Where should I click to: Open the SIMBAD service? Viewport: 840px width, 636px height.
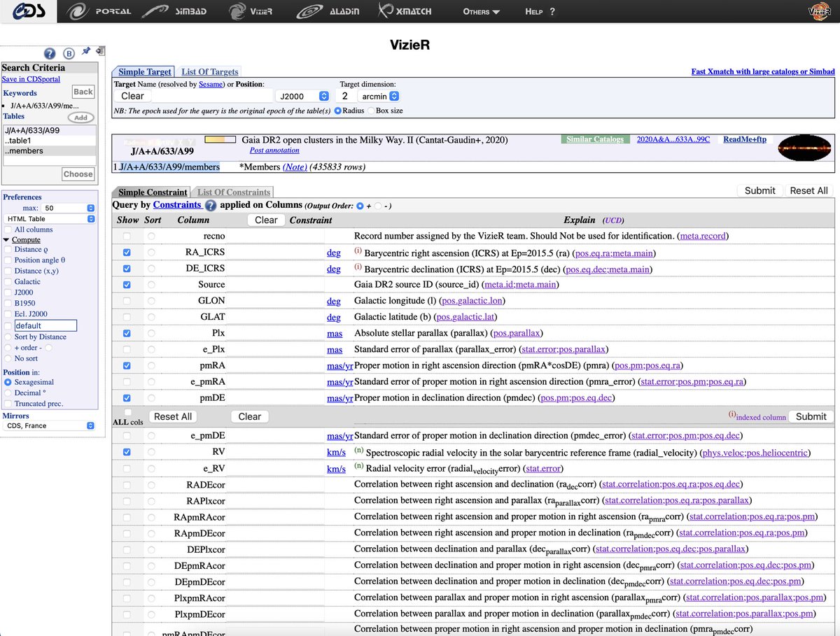point(175,11)
